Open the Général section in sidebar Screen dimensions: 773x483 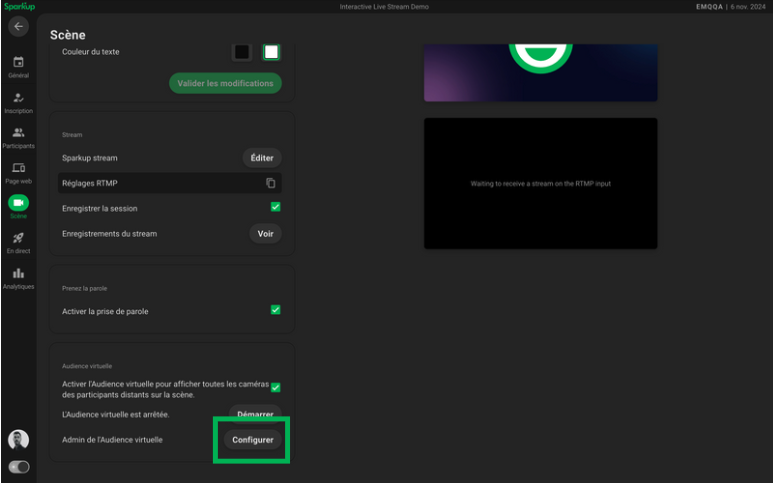(x=18, y=63)
